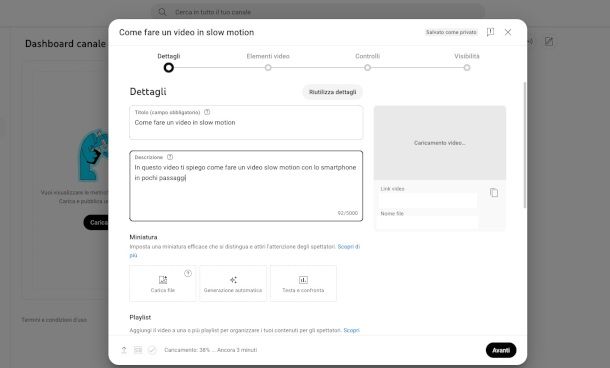Copy video link with the copy icon
This screenshot has height=368, width=610.
click(494, 193)
